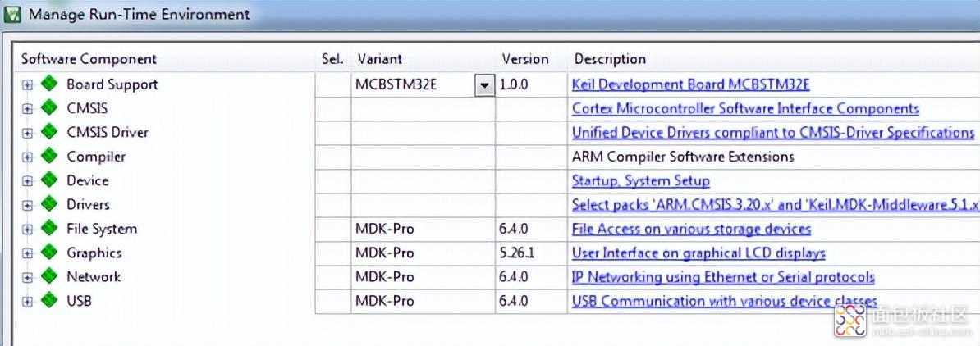This screenshot has height=346, width=980.
Task: Click the green diamond icon beside Board Support
Action: pyautogui.click(x=49, y=84)
